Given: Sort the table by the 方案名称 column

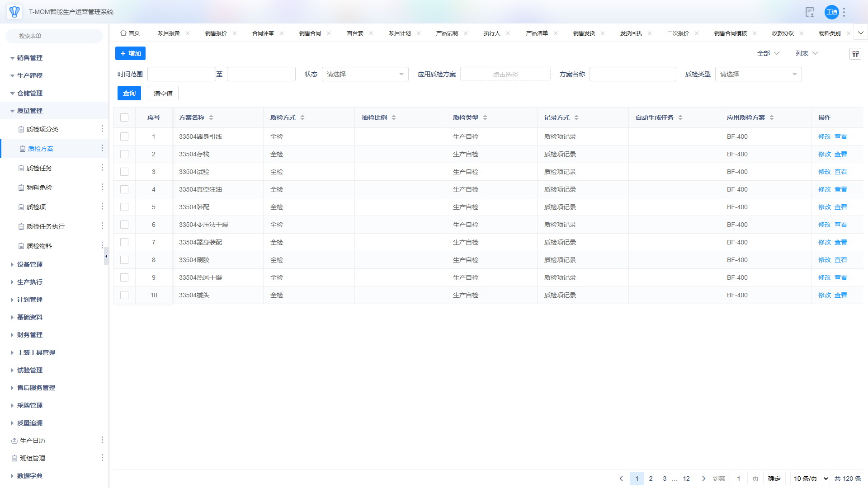Looking at the screenshot, I should pos(211,117).
